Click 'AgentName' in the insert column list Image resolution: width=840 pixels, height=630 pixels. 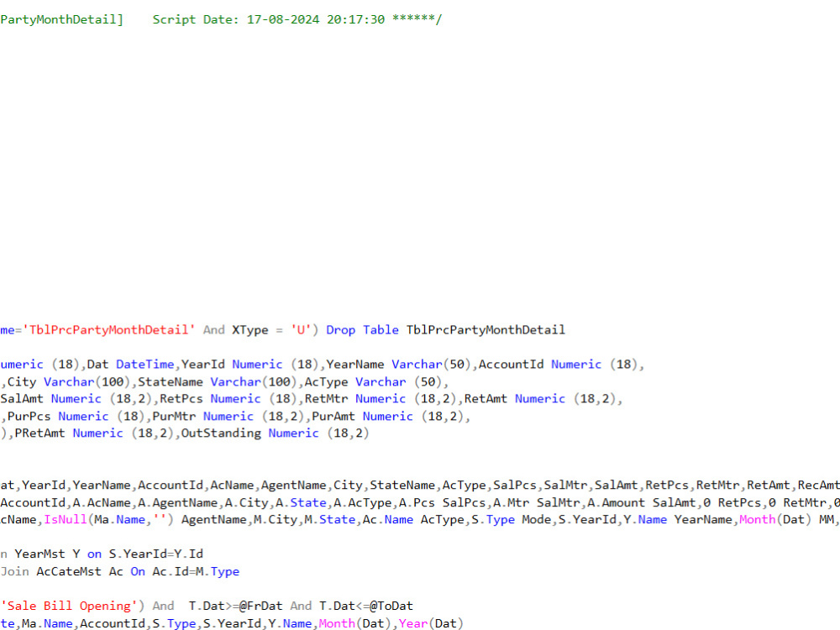tap(293, 486)
